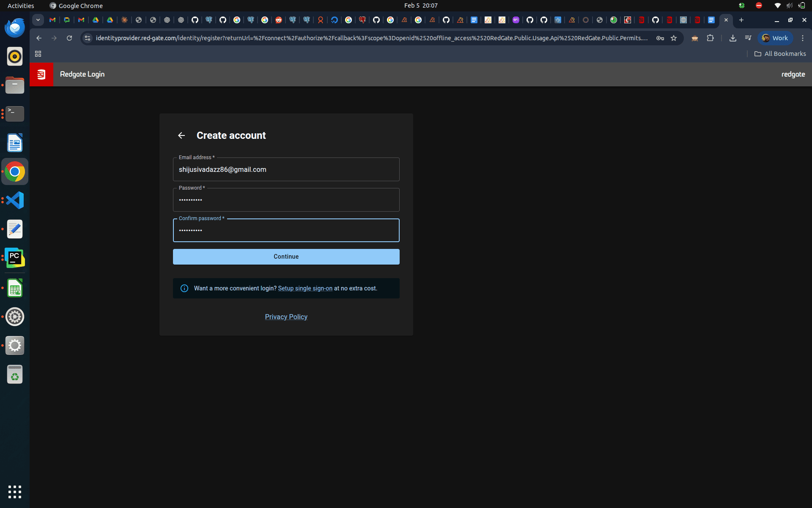Viewport: 812px width, 508px height.
Task: Open the password manager key icon in address bar
Action: click(660, 38)
